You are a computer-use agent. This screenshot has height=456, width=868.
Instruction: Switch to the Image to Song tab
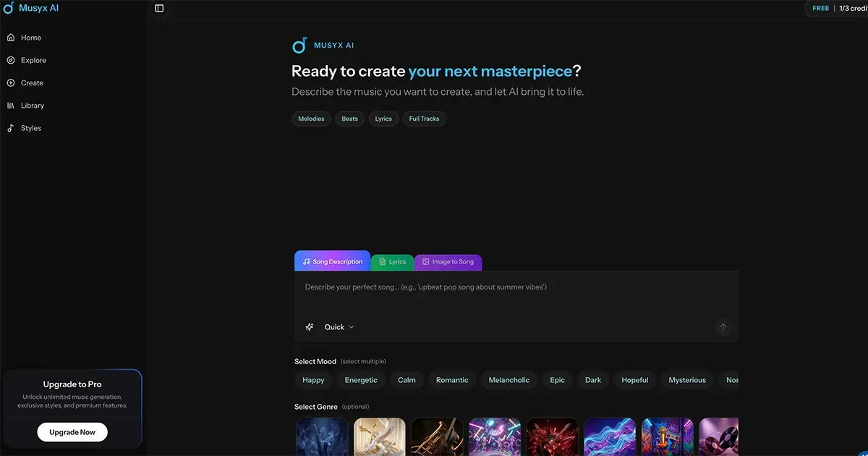click(448, 262)
